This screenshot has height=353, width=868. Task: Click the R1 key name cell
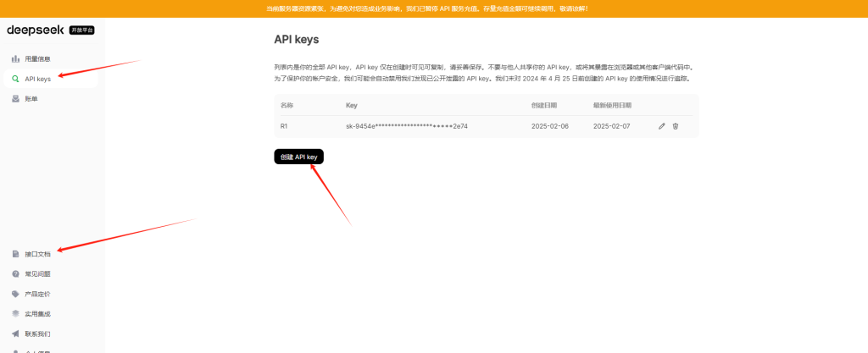(284, 126)
